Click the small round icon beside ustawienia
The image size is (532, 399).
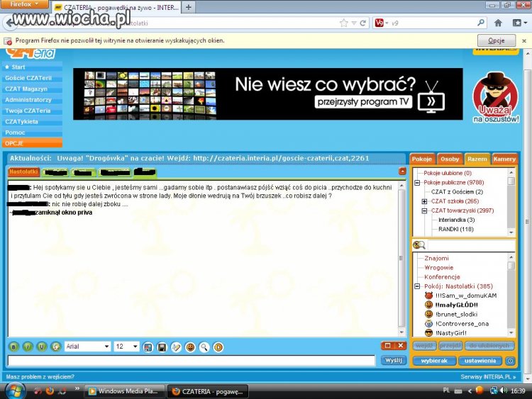510,361
